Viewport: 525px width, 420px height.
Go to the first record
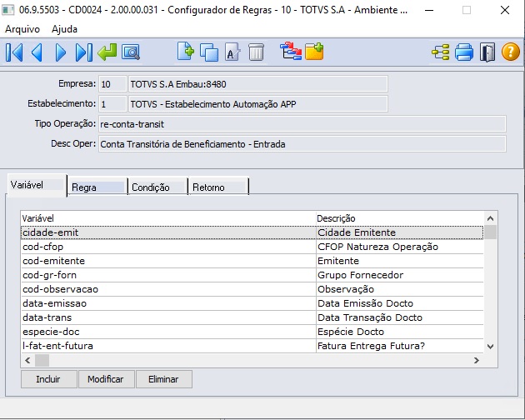pos(14,52)
